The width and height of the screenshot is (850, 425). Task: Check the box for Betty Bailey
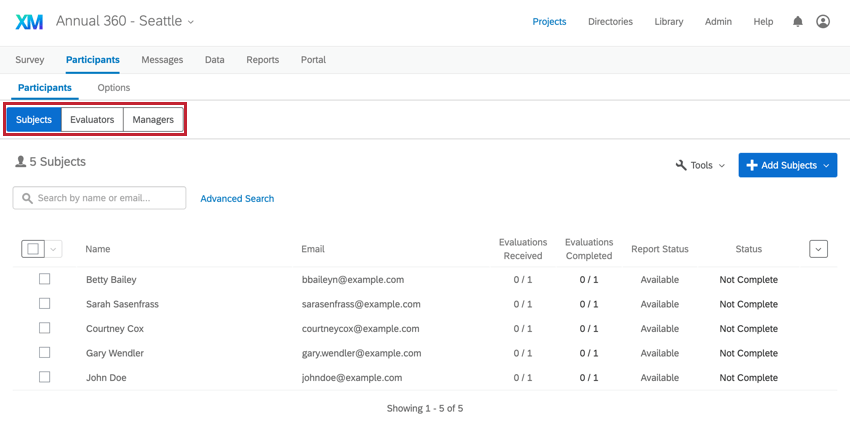pyautogui.click(x=44, y=279)
